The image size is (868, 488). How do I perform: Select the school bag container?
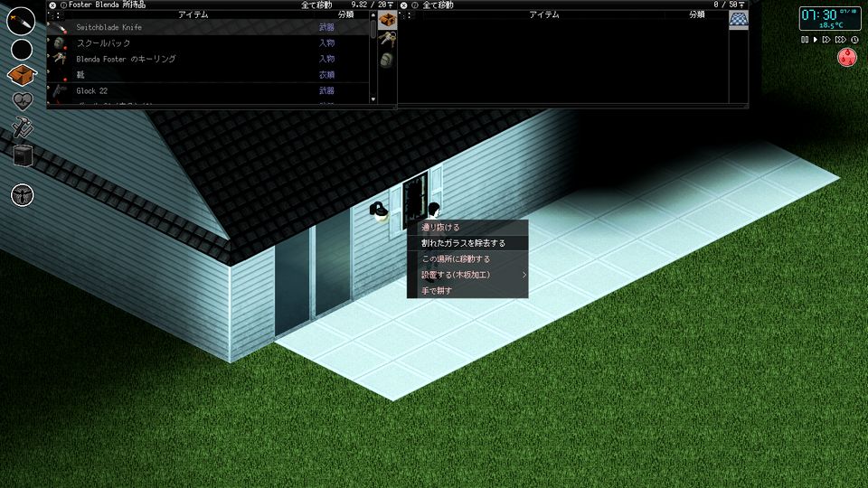click(x=387, y=60)
